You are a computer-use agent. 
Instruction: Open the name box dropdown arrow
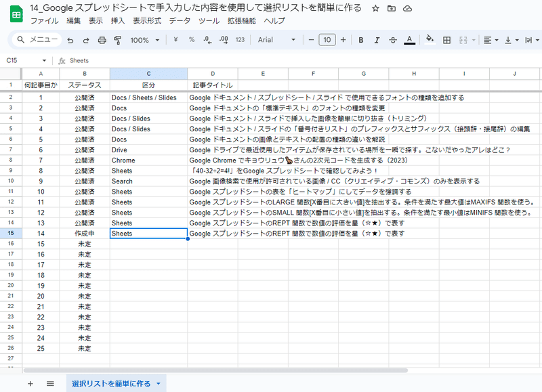(x=44, y=60)
